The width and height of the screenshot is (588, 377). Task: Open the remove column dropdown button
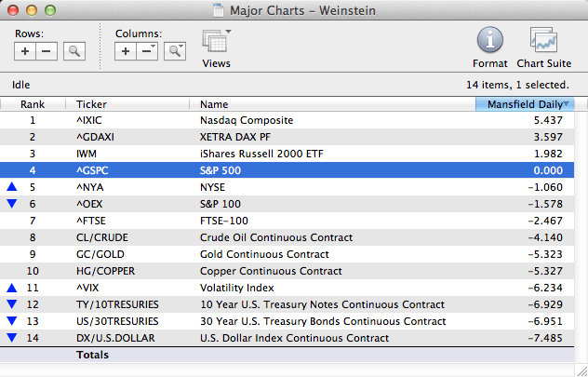(147, 50)
